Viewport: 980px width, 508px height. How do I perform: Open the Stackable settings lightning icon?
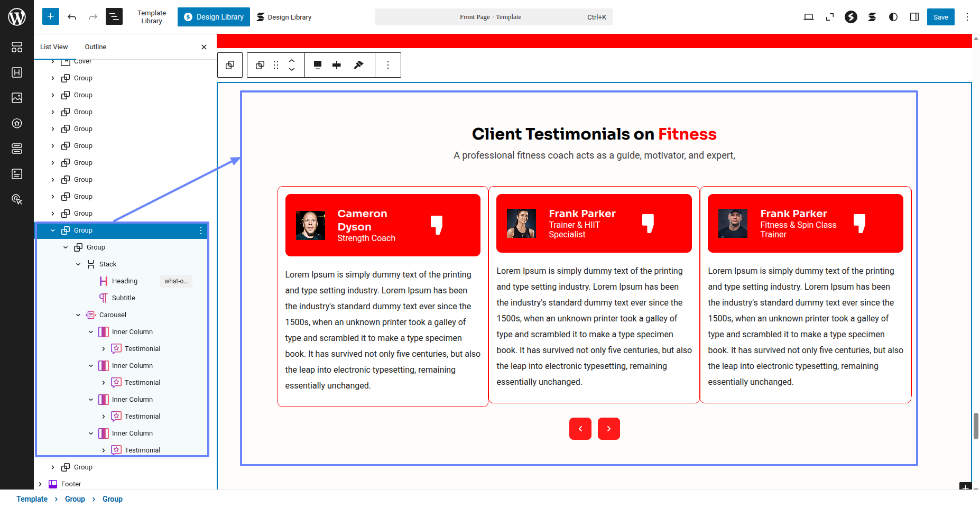tap(850, 17)
